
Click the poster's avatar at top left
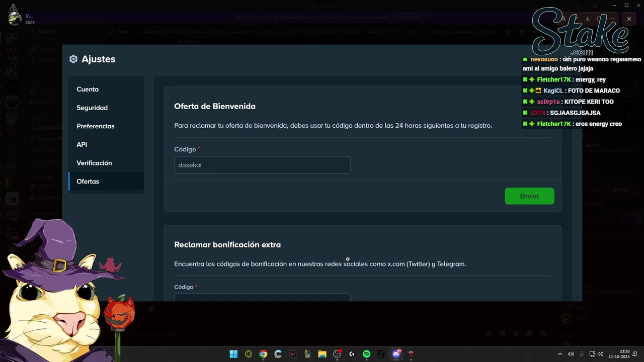tap(15, 19)
